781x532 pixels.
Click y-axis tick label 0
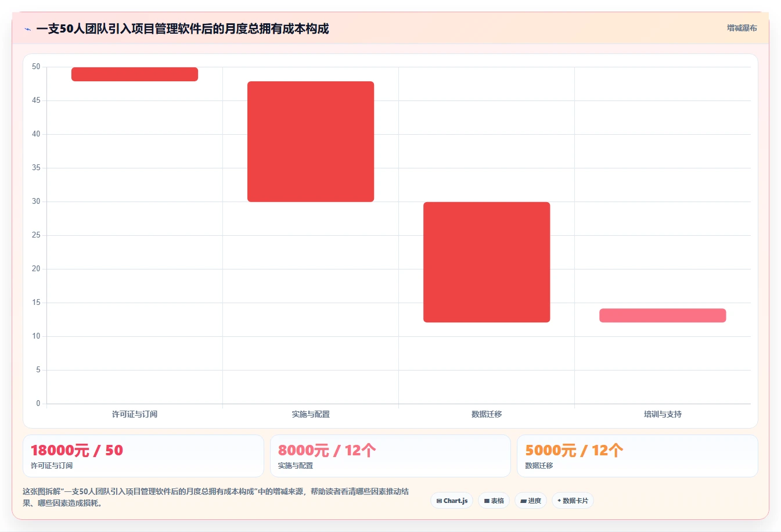click(38, 403)
